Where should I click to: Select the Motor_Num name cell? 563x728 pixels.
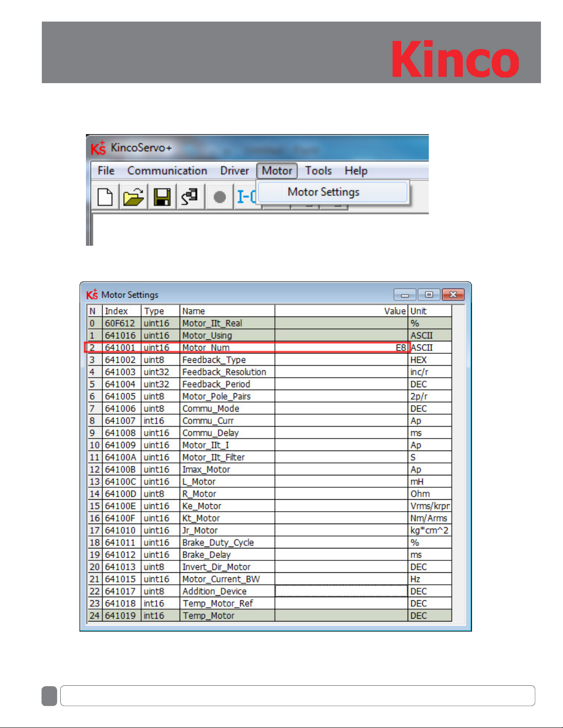227,348
